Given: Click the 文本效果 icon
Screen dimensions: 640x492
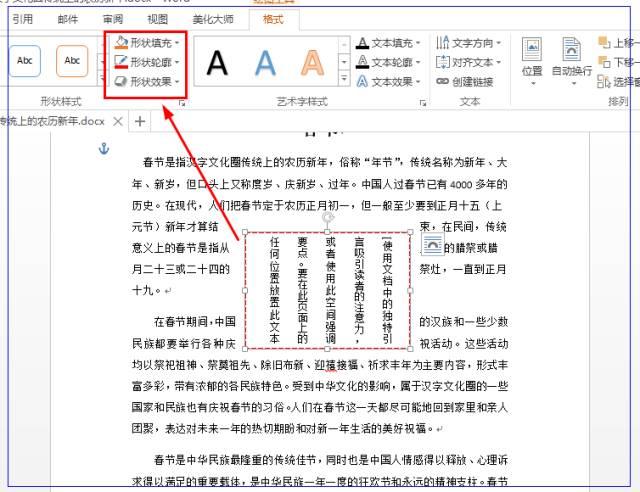Looking at the screenshot, I should click(x=362, y=81).
